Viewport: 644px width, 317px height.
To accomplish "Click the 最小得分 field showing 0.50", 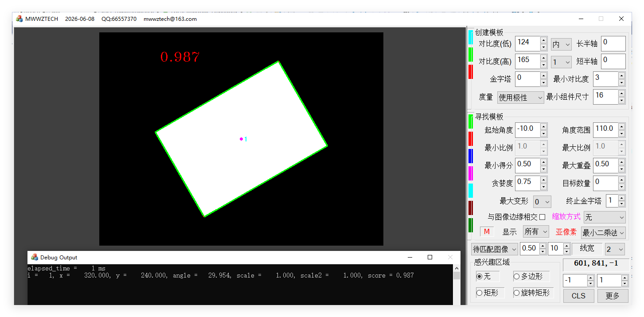I will [527, 165].
